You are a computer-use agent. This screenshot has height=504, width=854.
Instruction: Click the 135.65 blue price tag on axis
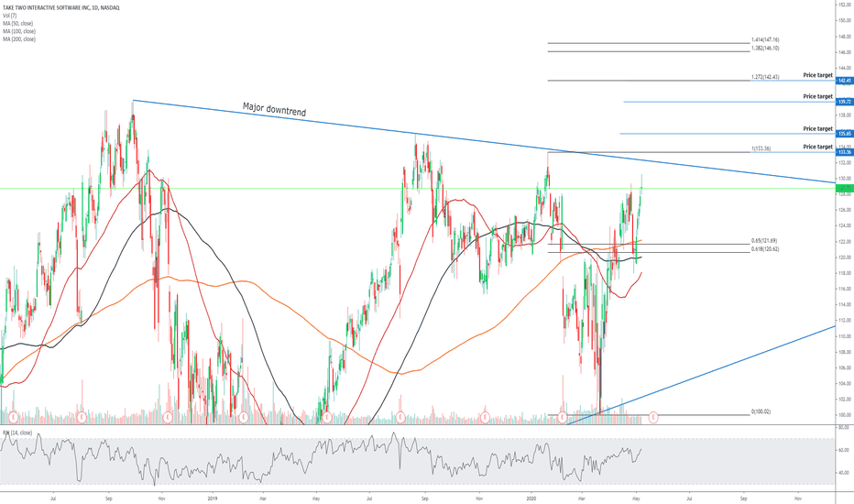click(844, 134)
